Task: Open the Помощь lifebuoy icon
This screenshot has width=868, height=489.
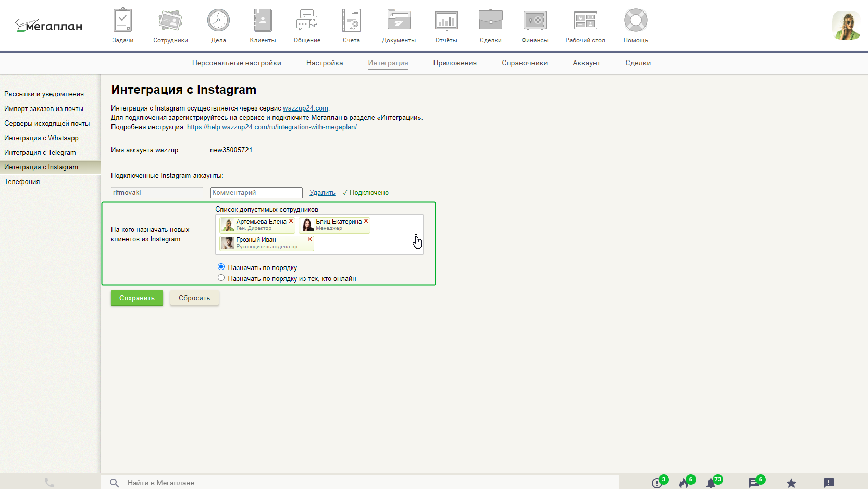Action: pyautogui.click(x=636, y=21)
